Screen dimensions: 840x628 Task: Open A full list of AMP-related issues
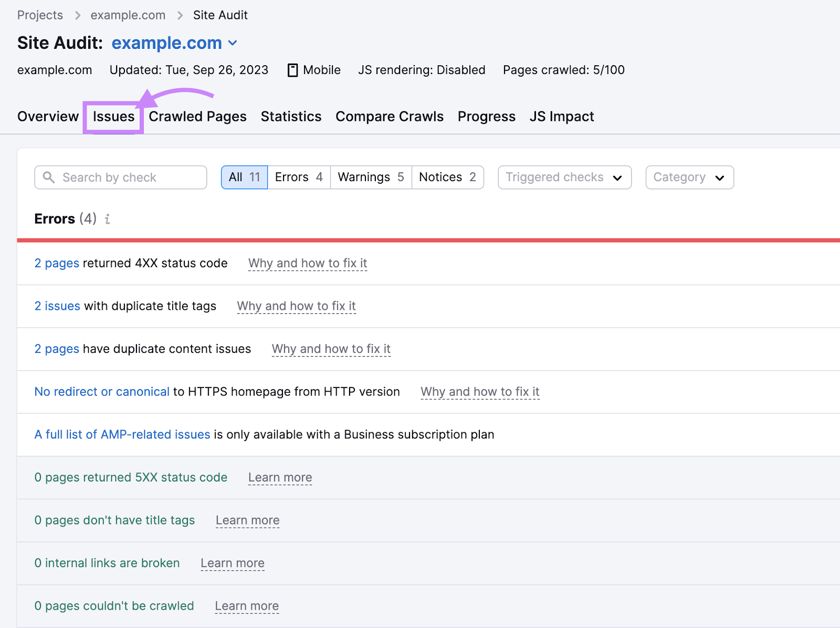click(x=121, y=434)
